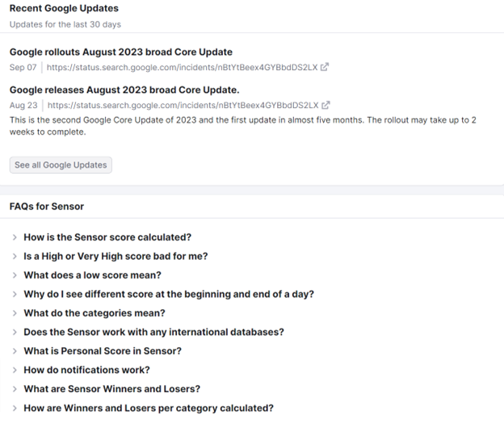The width and height of the screenshot is (504, 423).
Task: Click the 'Sep 07' date label
Action: (x=23, y=68)
